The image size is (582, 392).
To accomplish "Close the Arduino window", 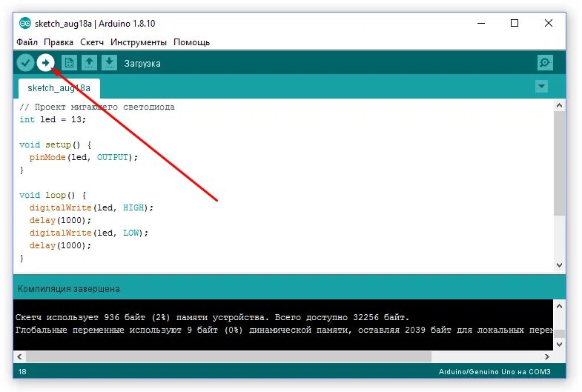I will click(x=548, y=24).
